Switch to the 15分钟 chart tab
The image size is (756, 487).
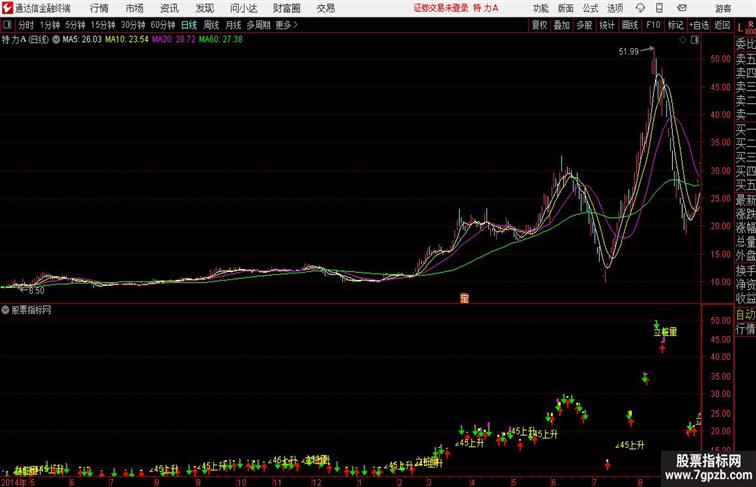pos(103,25)
